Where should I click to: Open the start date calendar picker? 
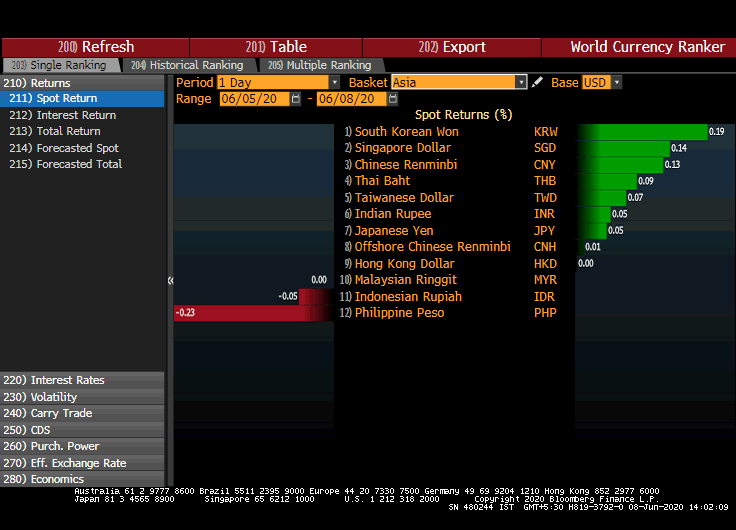[x=296, y=99]
